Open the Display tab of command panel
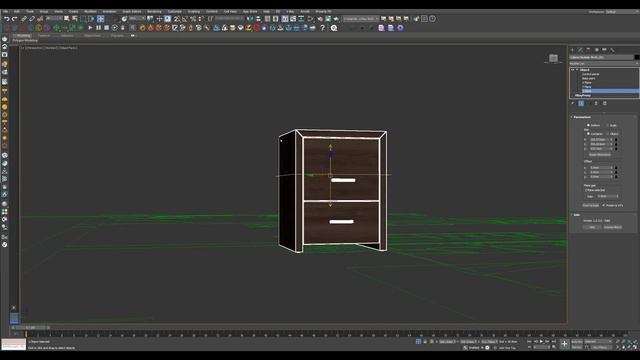The width and height of the screenshot is (640, 360). point(604,50)
